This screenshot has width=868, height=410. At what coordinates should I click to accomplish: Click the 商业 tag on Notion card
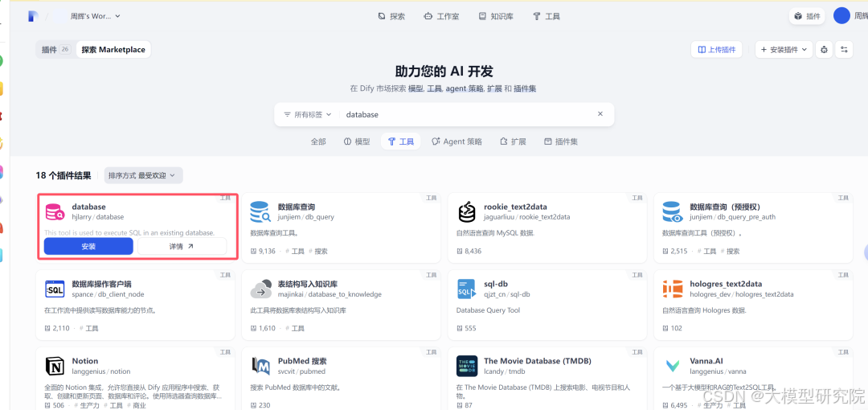pos(139,405)
